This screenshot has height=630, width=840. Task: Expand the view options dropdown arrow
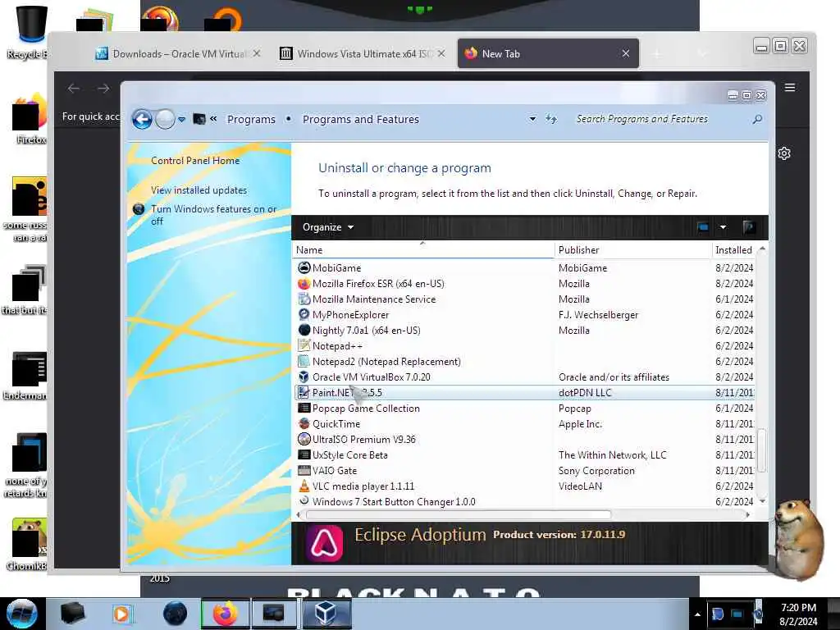[x=723, y=227]
